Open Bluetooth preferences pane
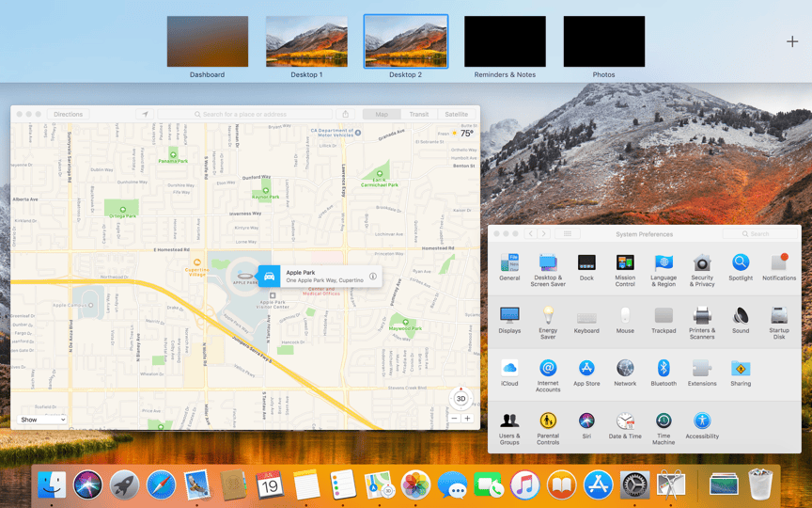The width and height of the screenshot is (812, 508). 664,373
